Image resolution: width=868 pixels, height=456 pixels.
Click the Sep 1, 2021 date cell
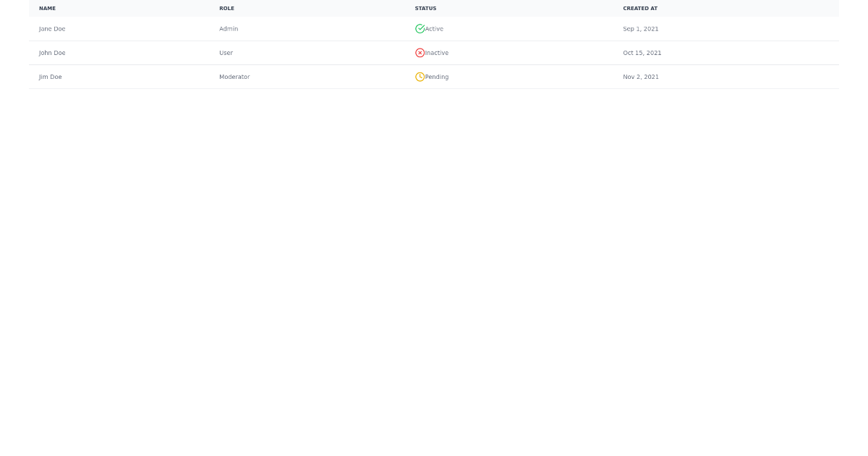point(640,28)
